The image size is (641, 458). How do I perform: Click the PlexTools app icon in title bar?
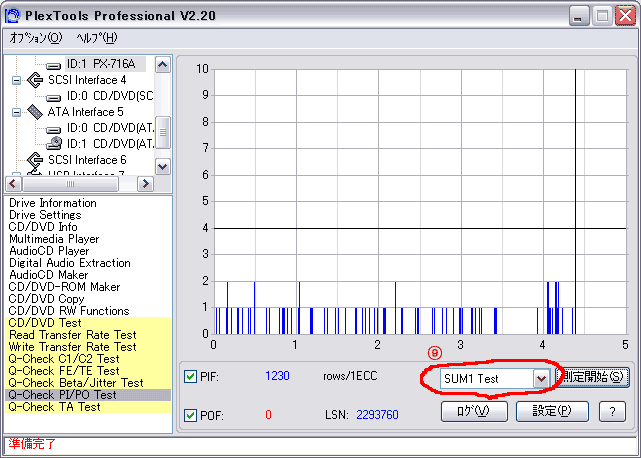12,16
